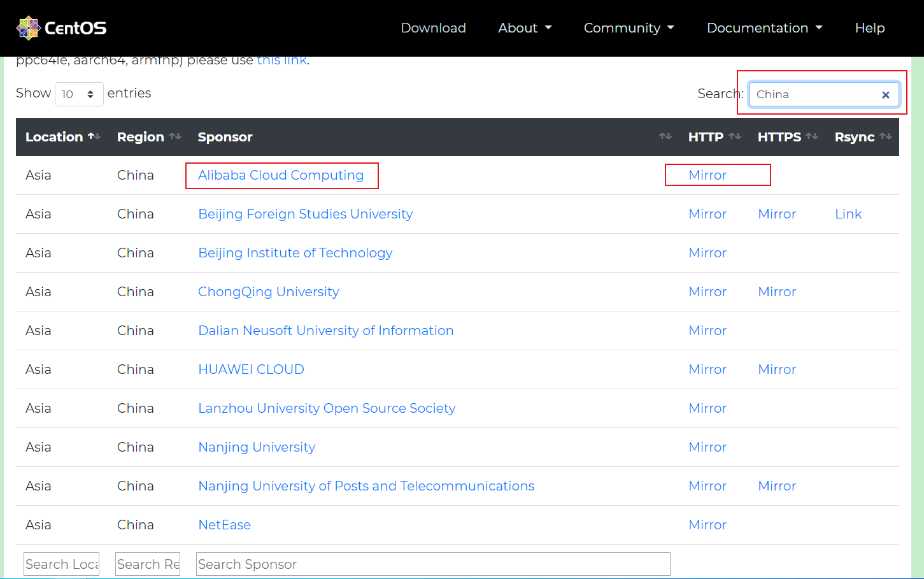This screenshot has width=924, height=579.
Task: Open Dalian Neusoft University of Information link
Action: 326,331
